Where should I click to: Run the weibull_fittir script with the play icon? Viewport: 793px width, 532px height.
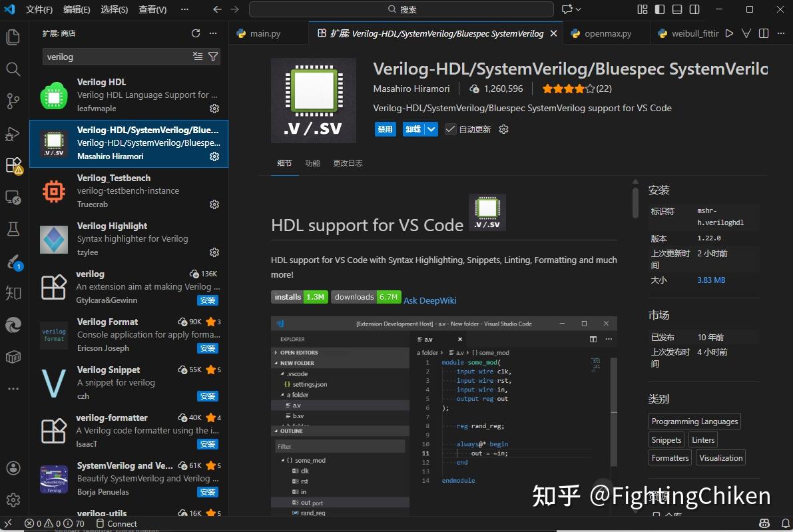point(729,33)
